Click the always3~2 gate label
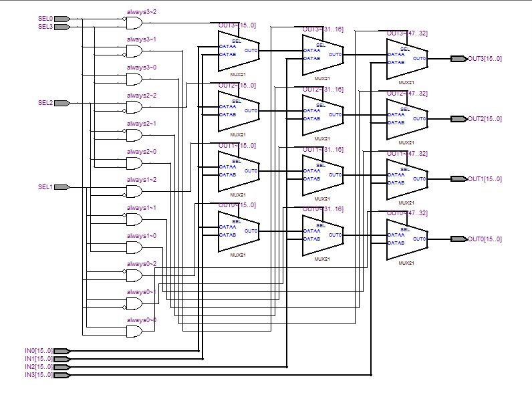 (142, 12)
